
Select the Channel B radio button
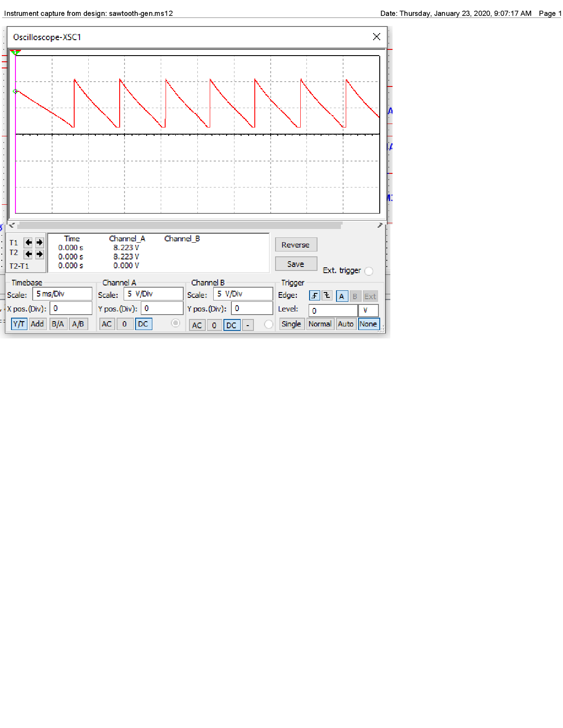click(x=268, y=324)
